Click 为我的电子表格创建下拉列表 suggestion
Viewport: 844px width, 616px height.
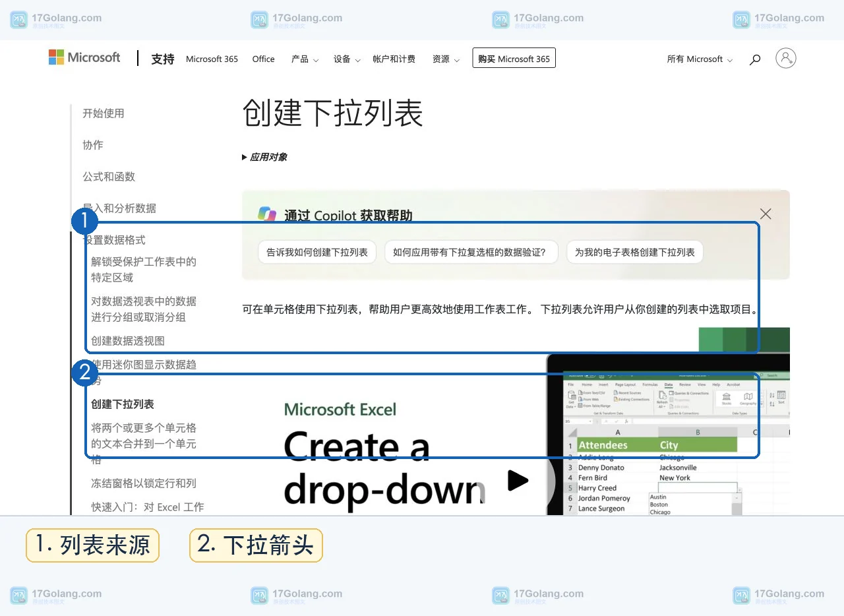635,252
